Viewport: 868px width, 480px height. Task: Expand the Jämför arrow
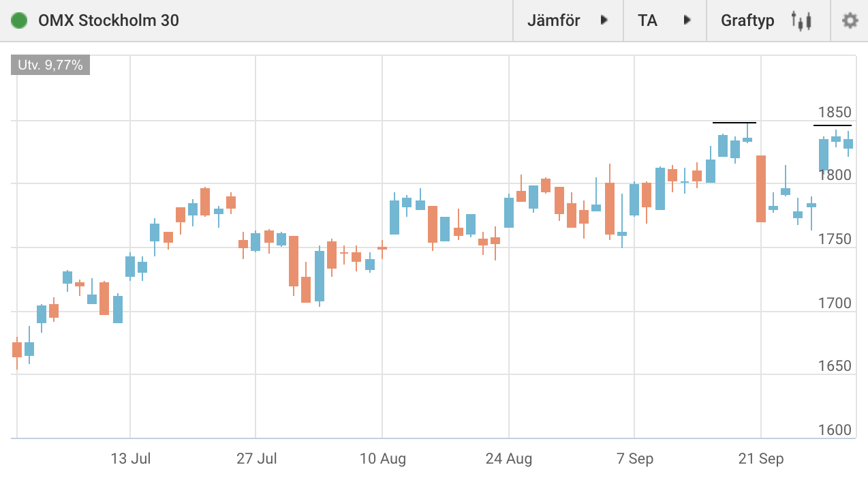pos(604,20)
